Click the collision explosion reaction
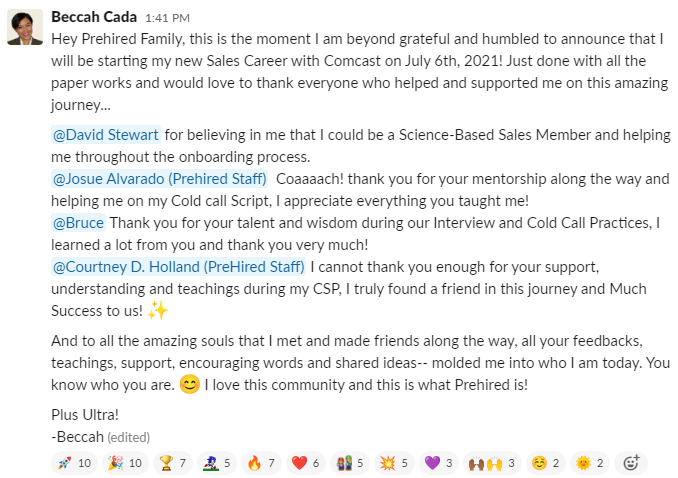 pyautogui.click(x=391, y=463)
